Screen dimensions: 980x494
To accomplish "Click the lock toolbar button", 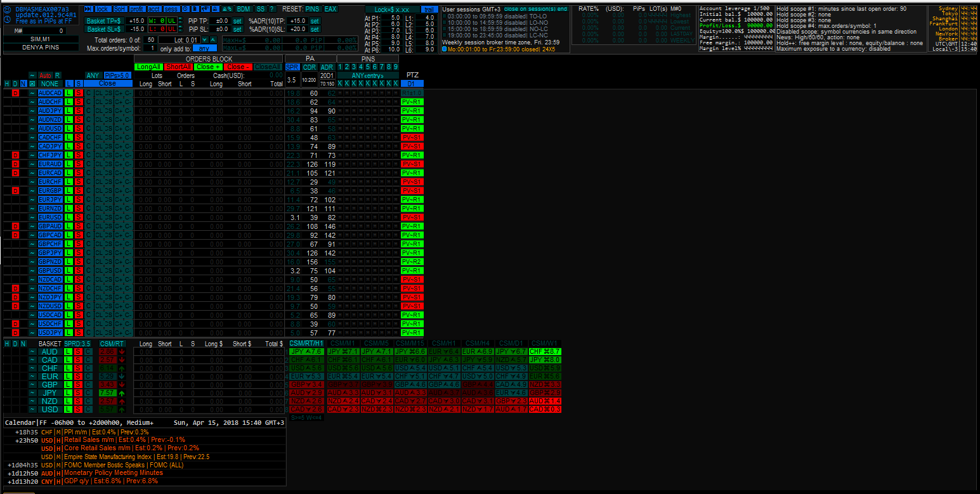I will pyautogui.click(x=103, y=9).
